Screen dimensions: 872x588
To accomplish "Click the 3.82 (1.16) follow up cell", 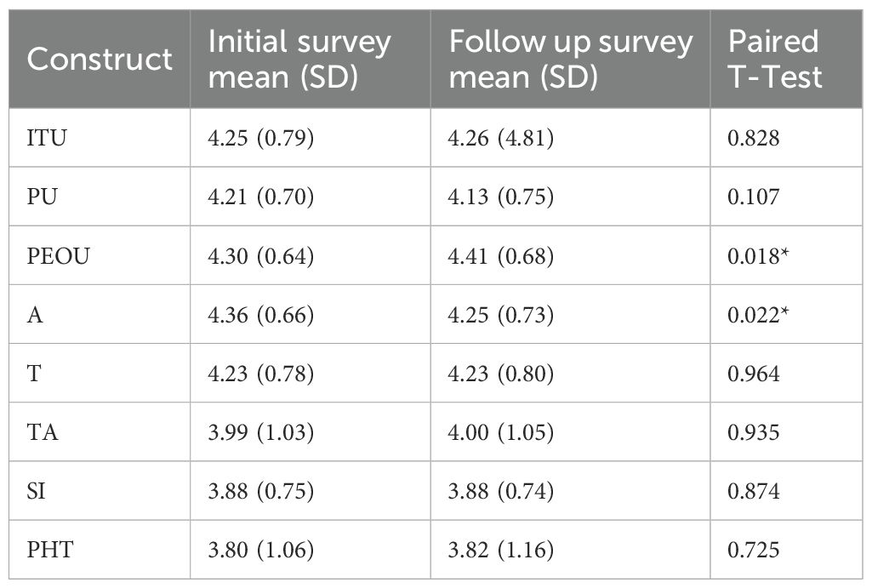I will tap(501, 550).
